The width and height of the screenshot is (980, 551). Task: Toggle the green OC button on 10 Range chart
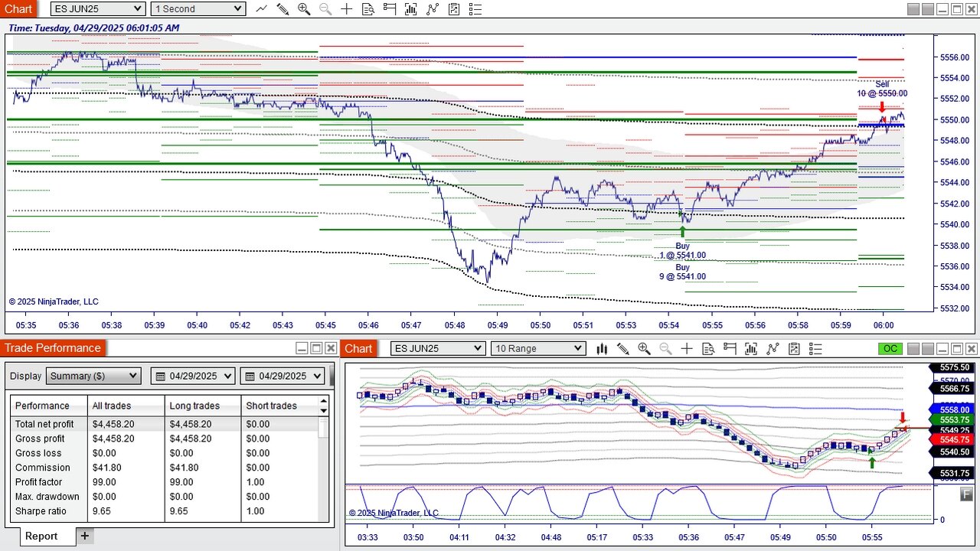pos(890,349)
